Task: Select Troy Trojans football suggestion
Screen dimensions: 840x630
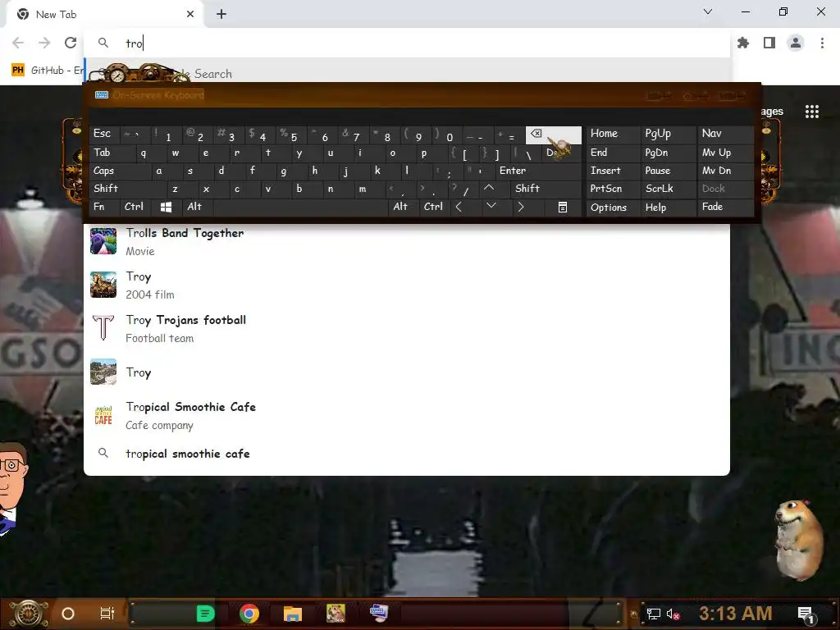Action: click(407, 328)
